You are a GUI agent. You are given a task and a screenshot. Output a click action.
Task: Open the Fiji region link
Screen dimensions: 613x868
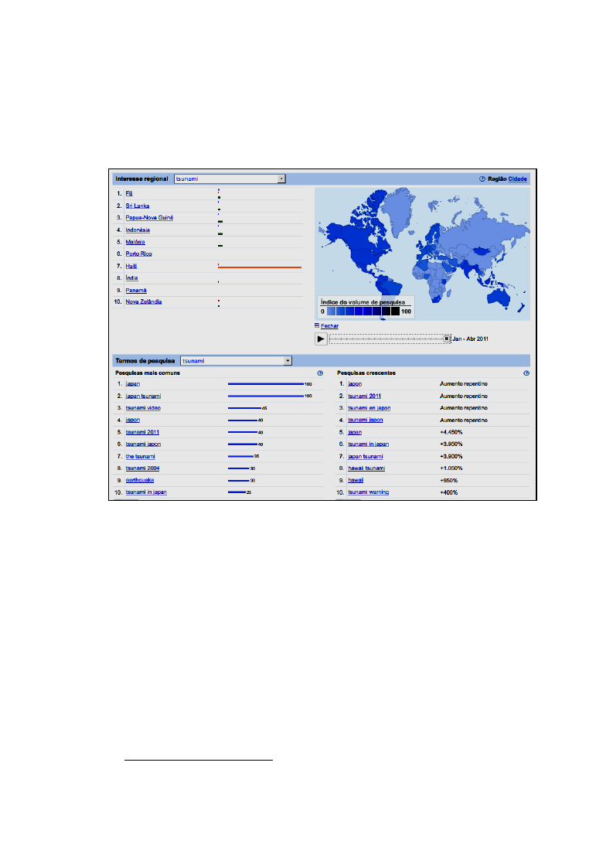pyautogui.click(x=129, y=194)
